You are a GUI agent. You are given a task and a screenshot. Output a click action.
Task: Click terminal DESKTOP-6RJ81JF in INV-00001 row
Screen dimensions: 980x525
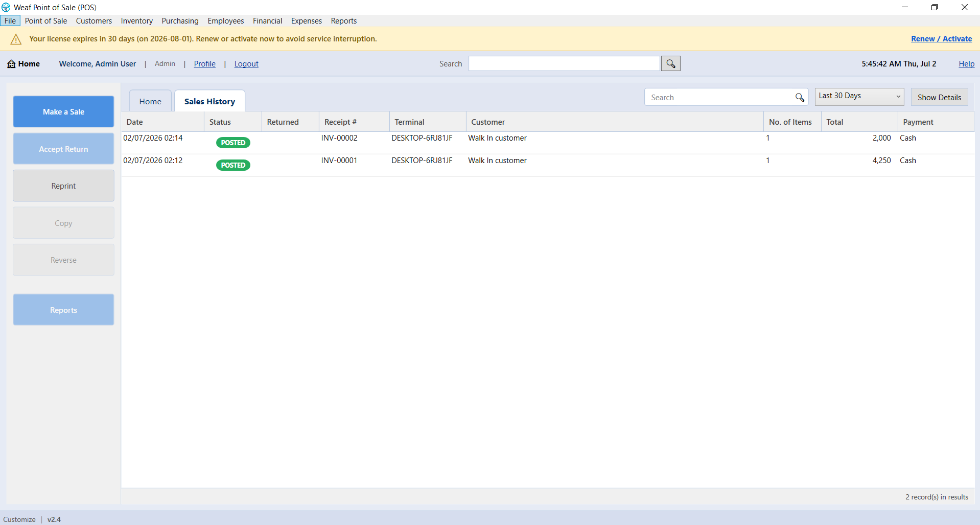pyautogui.click(x=422, y=161)
